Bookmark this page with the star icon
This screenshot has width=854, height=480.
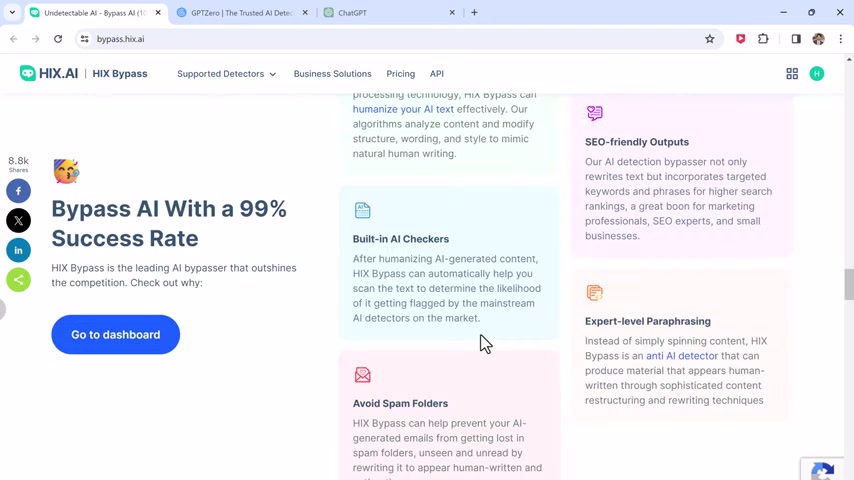coord(709,39)
